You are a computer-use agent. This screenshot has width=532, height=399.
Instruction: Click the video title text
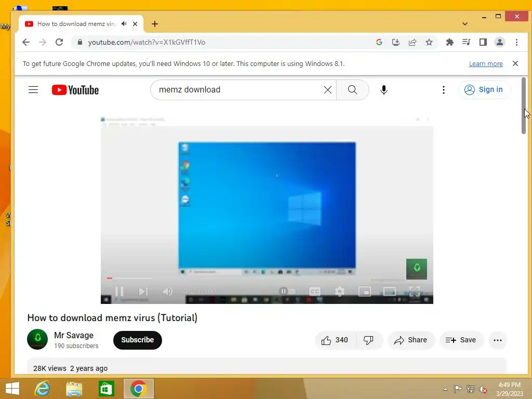tap(112, 318)
